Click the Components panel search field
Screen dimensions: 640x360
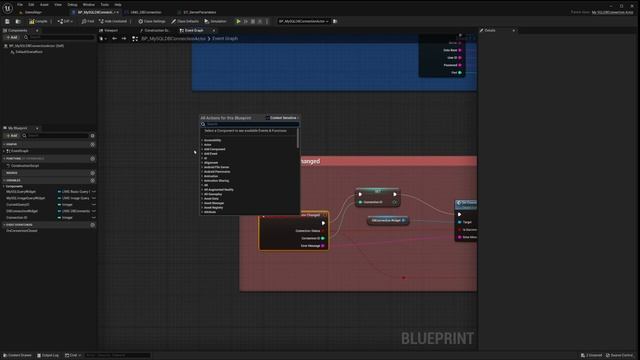pyautogui.click(x=59, y=37)
